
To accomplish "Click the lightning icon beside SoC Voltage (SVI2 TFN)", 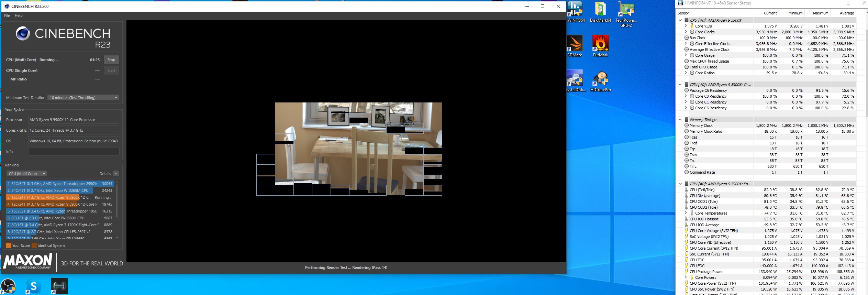I will point(686,237).
